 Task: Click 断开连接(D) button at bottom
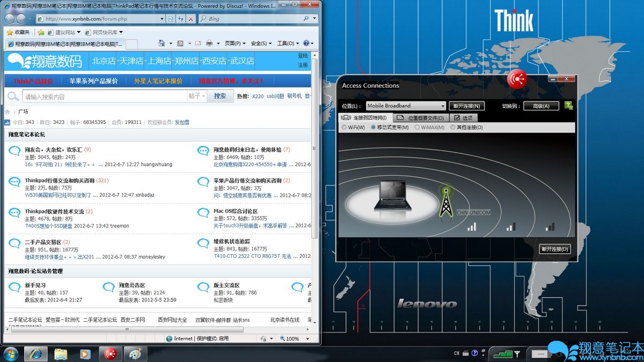(555, 249)
